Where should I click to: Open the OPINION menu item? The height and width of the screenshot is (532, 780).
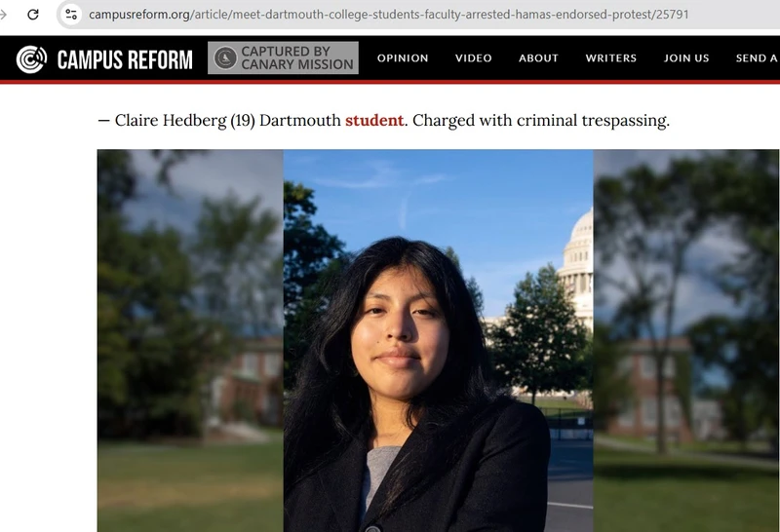pos(403,58)
